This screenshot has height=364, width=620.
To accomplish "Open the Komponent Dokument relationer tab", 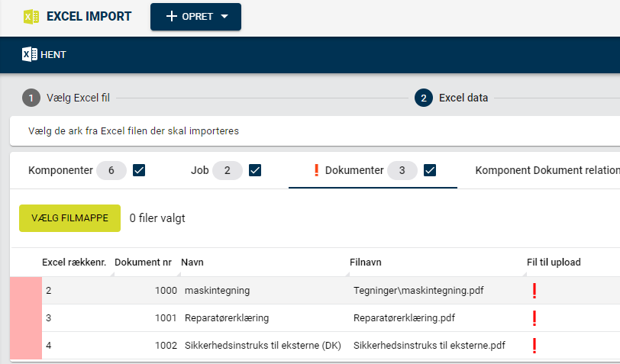I will pyautogui.click(x=547, y=170).
